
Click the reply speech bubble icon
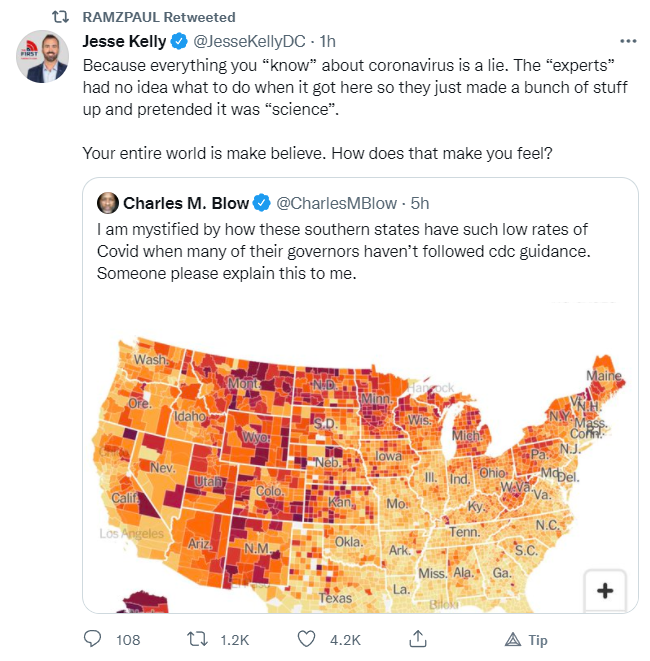pos(92,639)
